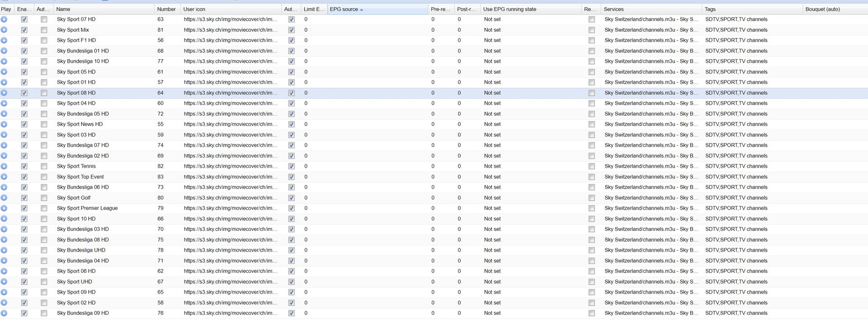This screenshot has width=868, height=327.
Task: Click the Services cell of Sky Sport 10 HD
Action: pyautogui.click(x=651, y=219)
